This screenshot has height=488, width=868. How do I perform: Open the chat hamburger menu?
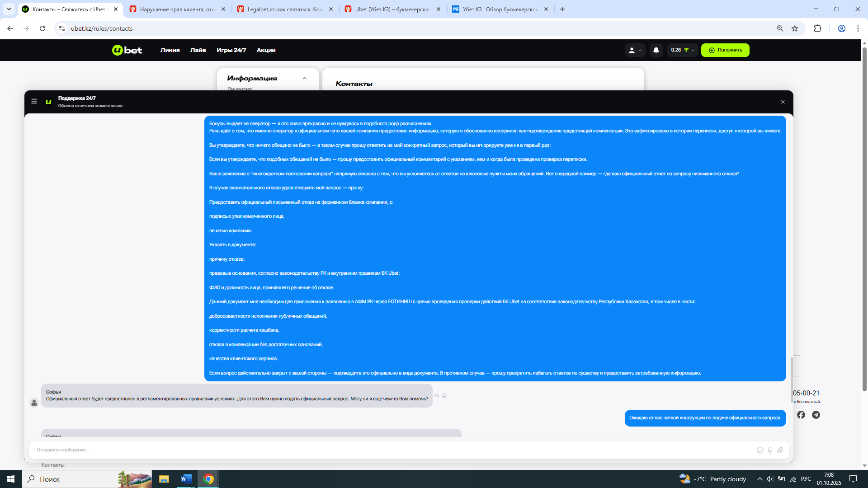point(34,101)
